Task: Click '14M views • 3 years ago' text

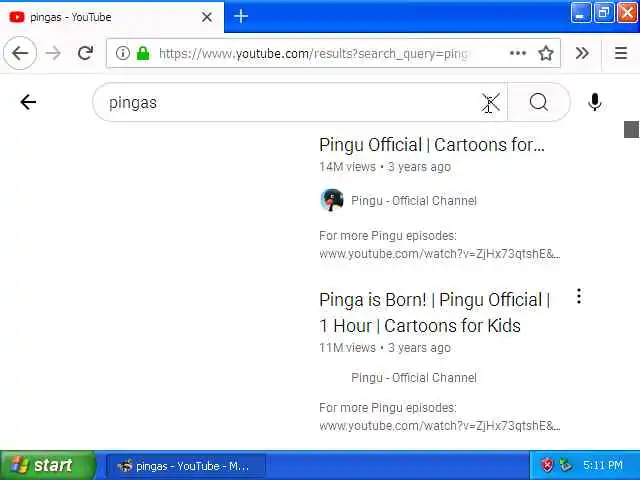Action: tap(385, 167)
